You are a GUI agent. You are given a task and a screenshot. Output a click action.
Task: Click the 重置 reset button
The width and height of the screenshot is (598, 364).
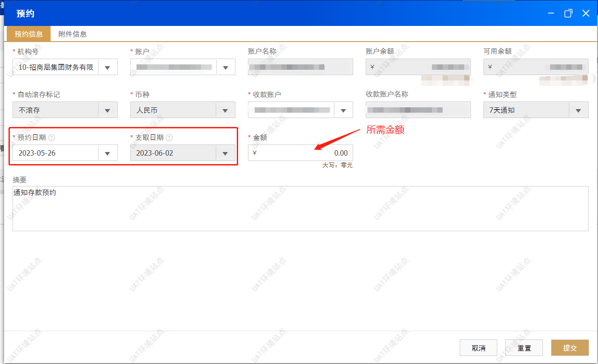click(x=524, y=348)
